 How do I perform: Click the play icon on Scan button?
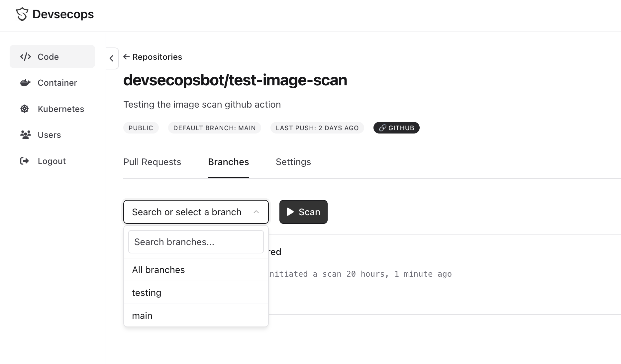(290, 212)
